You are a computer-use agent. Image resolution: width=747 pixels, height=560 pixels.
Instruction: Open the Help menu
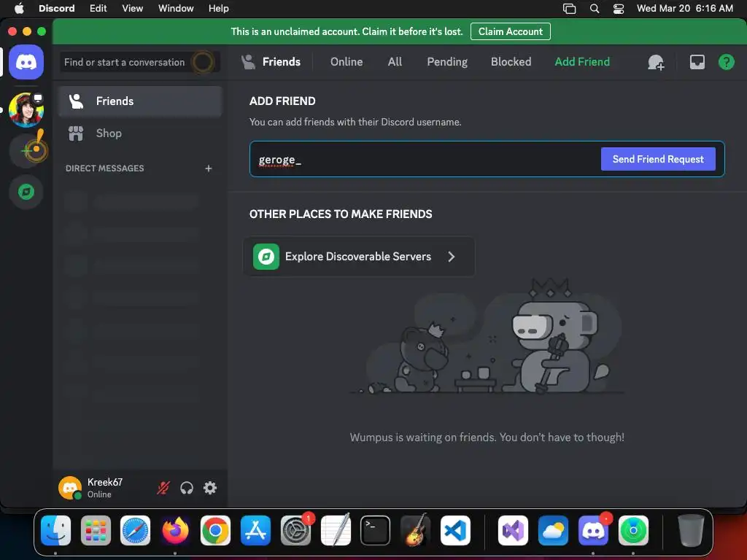point(219,8)
